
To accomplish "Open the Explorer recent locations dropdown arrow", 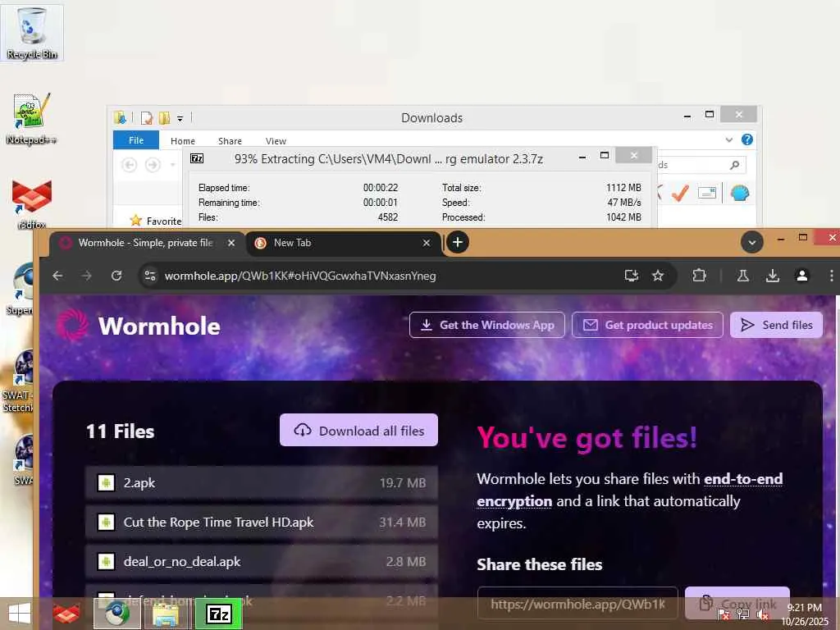I will (x=172, y=165).
